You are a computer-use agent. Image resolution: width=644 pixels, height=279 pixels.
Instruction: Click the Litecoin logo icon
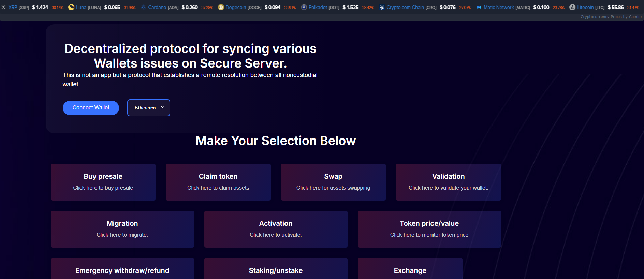click(x=572, y=7)
